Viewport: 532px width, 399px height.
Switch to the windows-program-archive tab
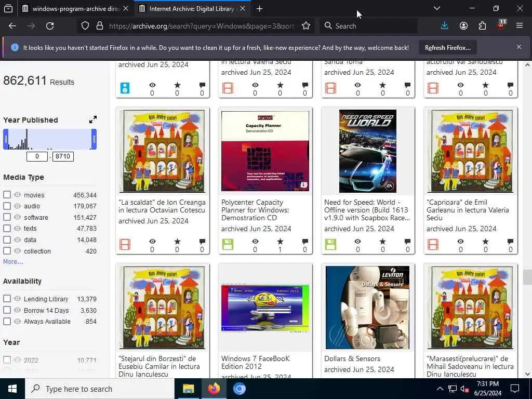(75, 8)
